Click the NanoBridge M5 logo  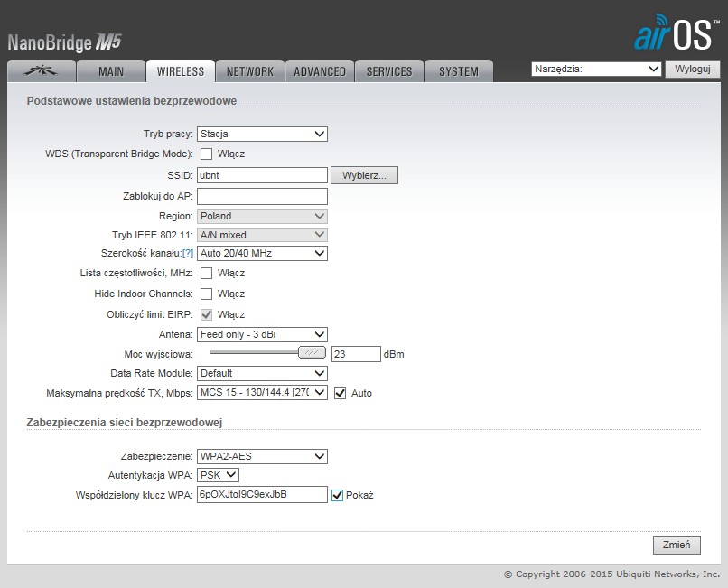[64, 42]
